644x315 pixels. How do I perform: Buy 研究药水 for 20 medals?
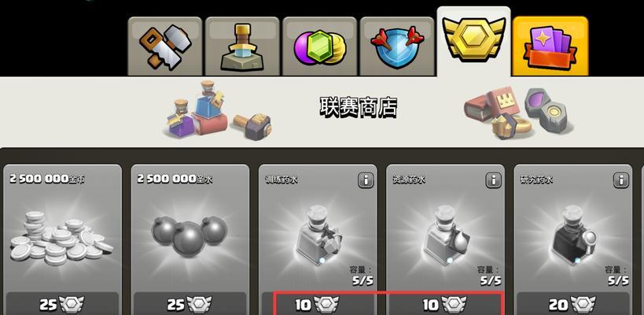click(573, 304)
